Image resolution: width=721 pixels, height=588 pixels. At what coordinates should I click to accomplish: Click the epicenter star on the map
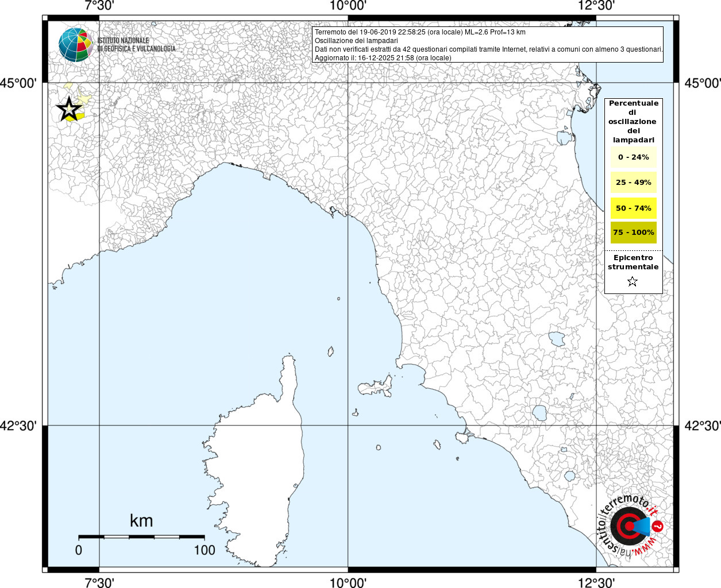coord(69,109)
